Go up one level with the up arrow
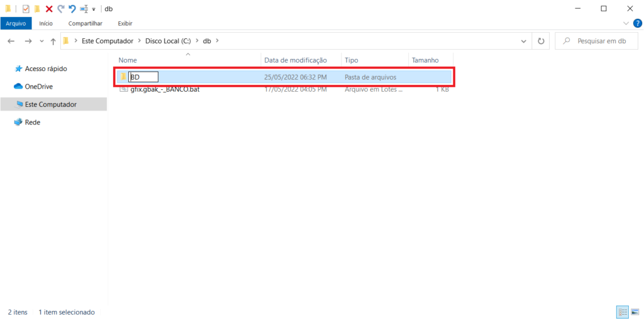This screenshot has height=319, width=644. pos(53,41)
